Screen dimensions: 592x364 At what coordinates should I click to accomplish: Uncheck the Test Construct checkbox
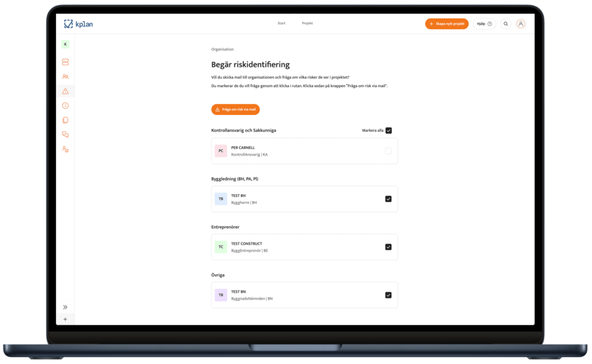click(388, 247)
